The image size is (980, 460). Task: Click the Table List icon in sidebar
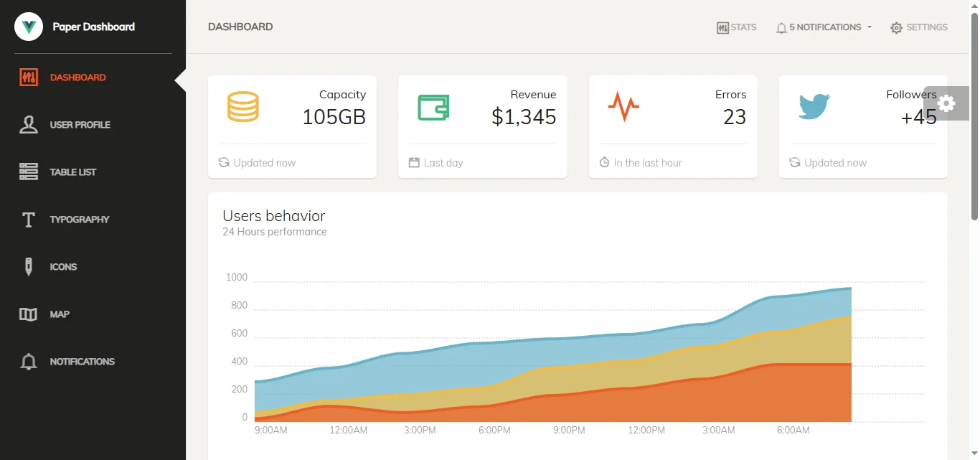click(29, 172)
